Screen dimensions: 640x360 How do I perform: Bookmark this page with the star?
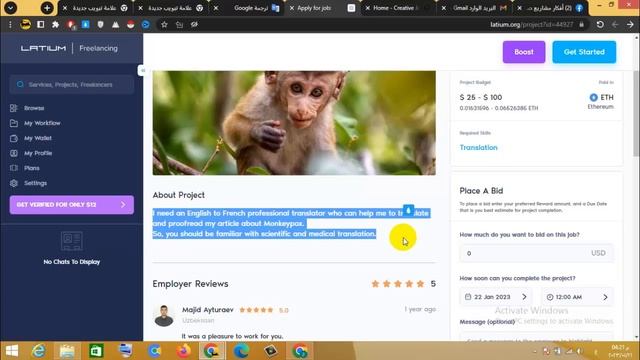pos(164,24)
